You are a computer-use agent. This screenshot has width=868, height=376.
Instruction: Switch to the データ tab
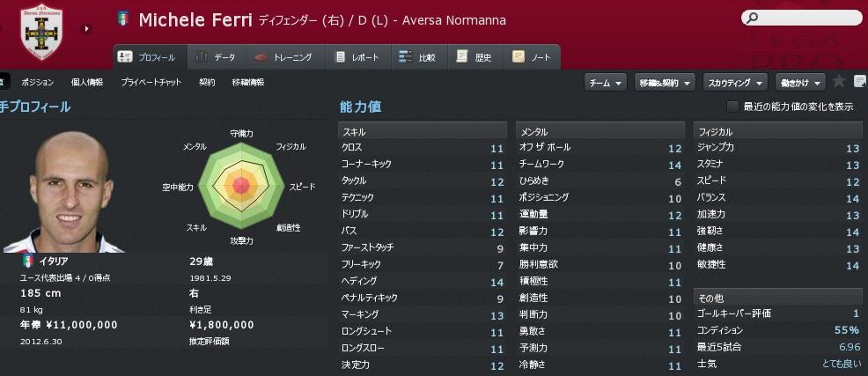(x=215, y=57)
